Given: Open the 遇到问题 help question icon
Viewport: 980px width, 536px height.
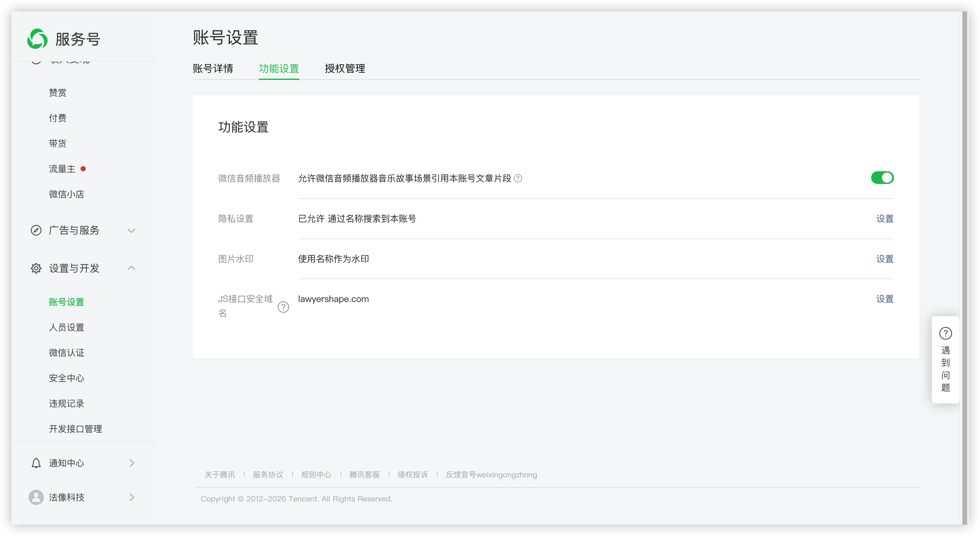Looking at the screenshot, I should coord(945,333).
